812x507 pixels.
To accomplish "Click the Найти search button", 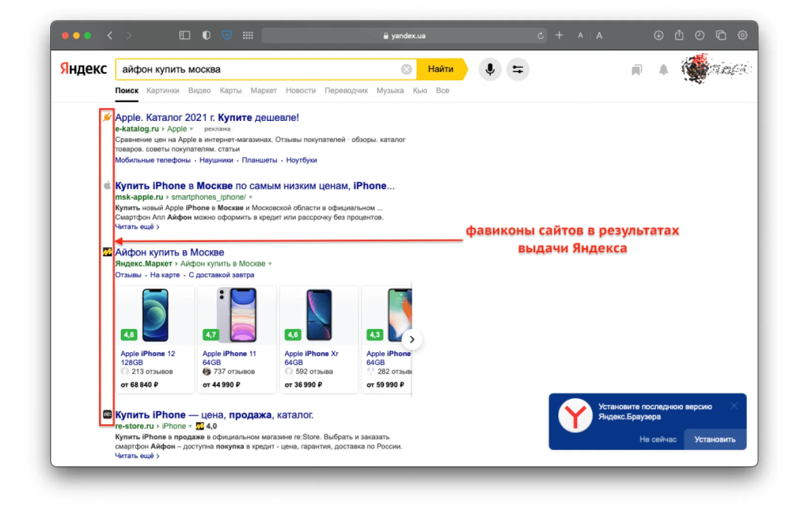I will pos(442,69).
